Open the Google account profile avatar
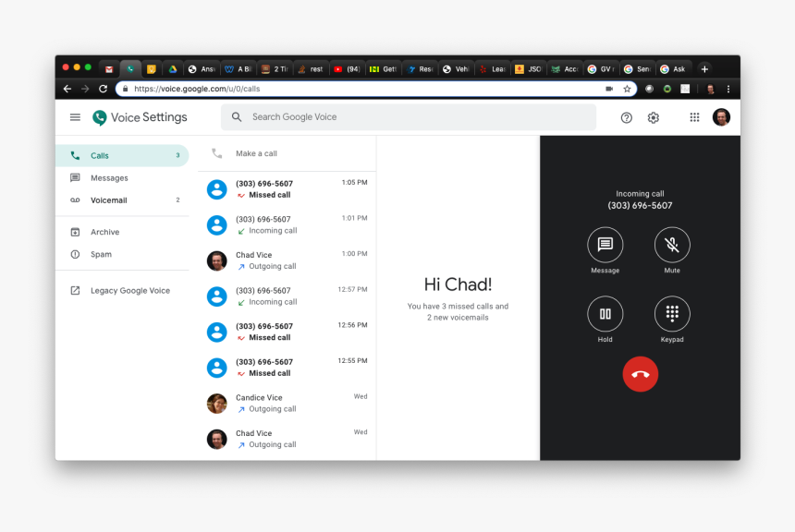 coord(721,117)
